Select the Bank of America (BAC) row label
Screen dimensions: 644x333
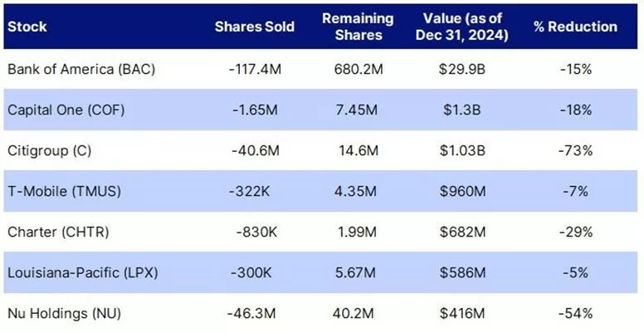(x=81, y=69)
